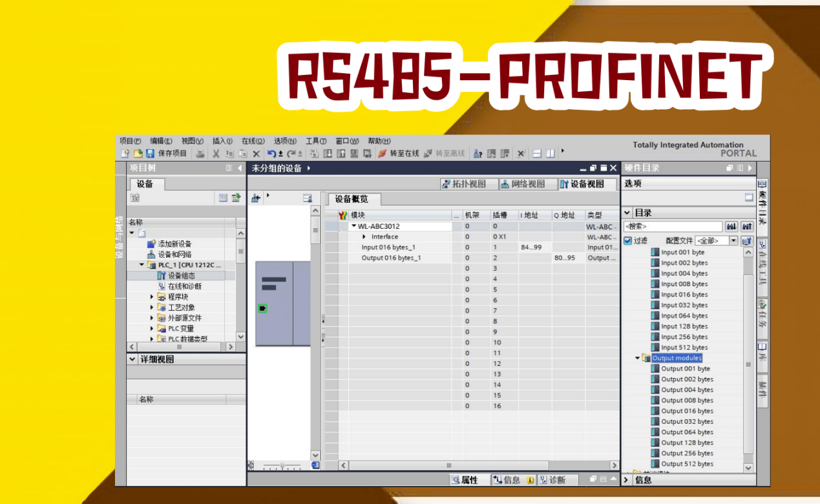The width and height of the screenshot is (820, 504).
Task: Click the catalog search downward icon
Action: (731, 227)
